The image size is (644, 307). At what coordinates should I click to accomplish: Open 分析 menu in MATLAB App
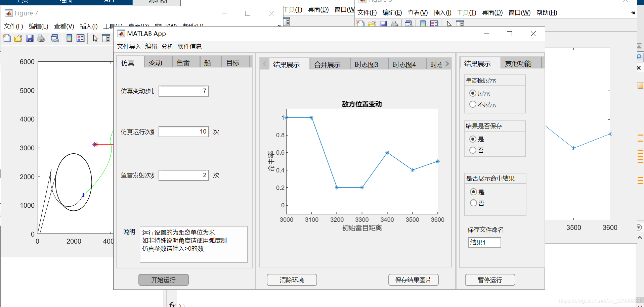[x=167, y=46]
